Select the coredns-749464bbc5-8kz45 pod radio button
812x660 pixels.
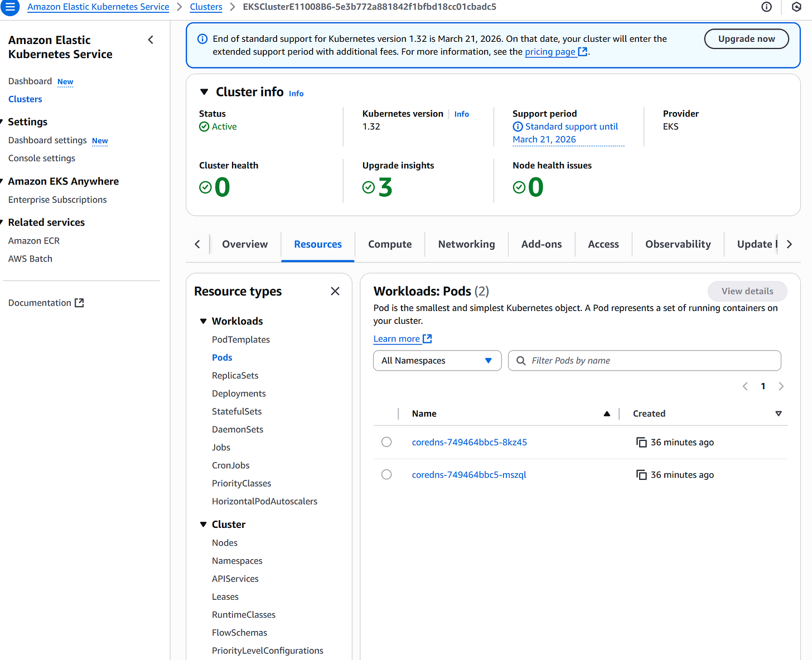[x=386, y=442]
